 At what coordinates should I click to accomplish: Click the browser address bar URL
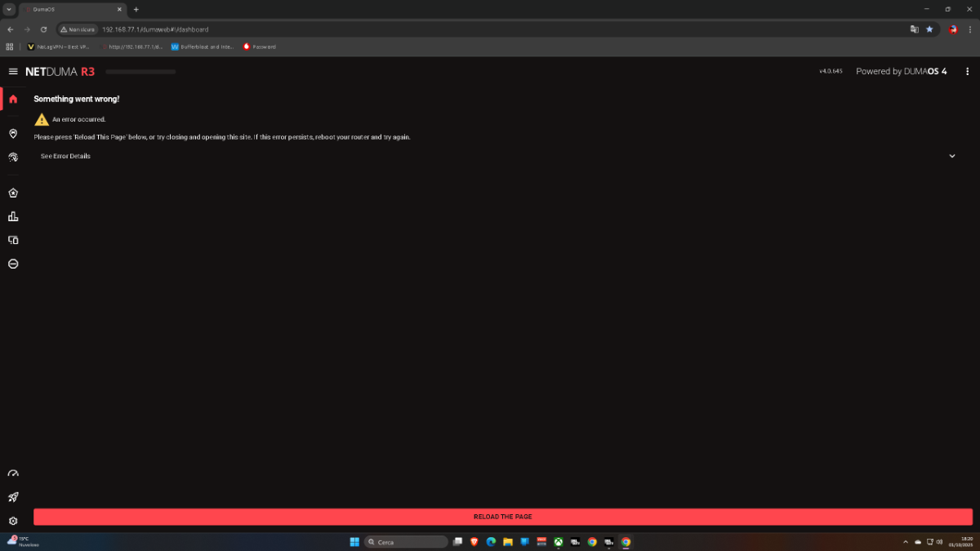tap(155, 29)
